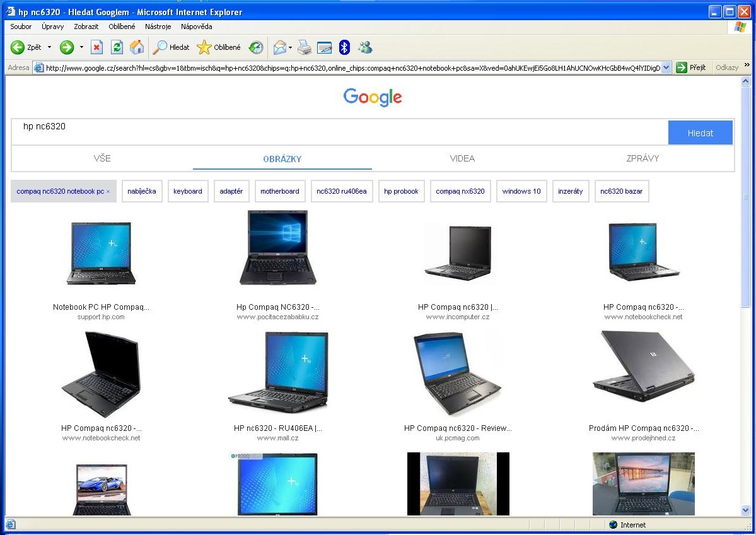Screen dimensions: 756x535
Task: Switch to the ZPRÁVY tab
Action: (x=643, y=158)
